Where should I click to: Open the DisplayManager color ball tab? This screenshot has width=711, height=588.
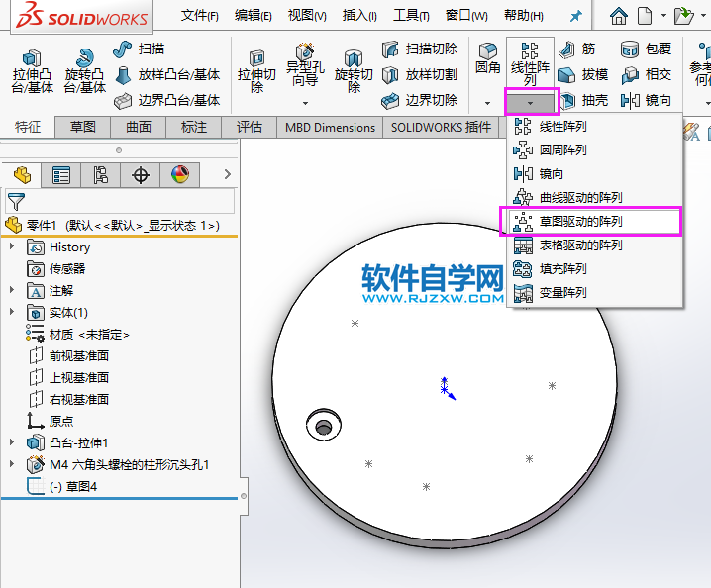(x=179, y=175)
